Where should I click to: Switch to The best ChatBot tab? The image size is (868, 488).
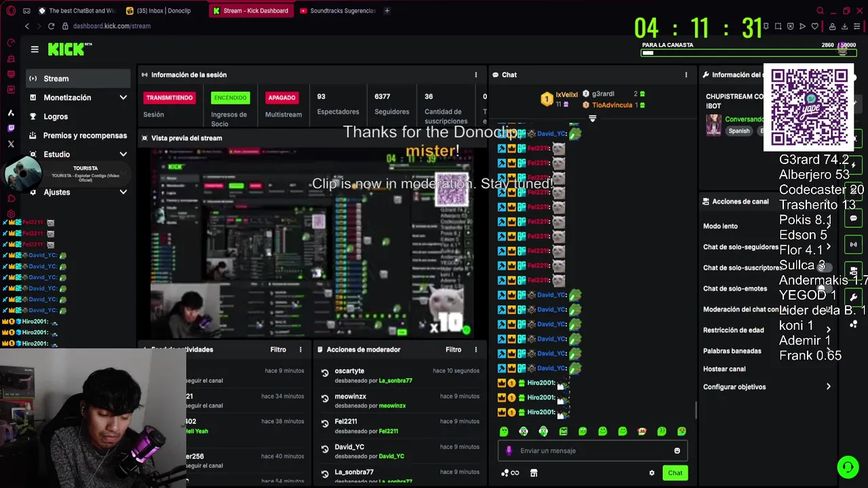coord(77,11)
